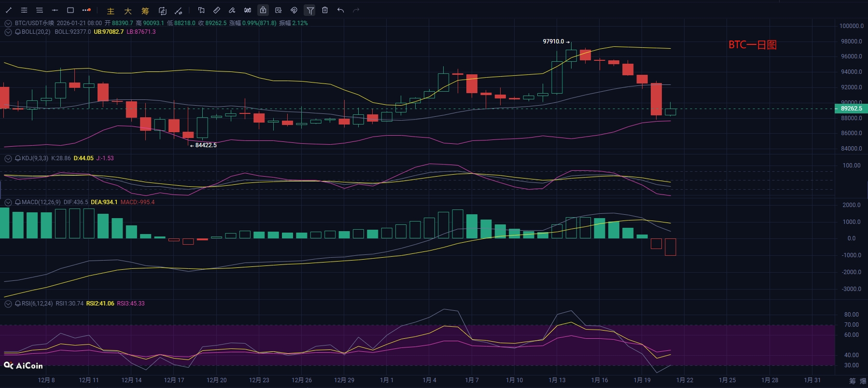Collapse the MACD(12,26,9) indicator panel
The height and width of the screenshot is (388, 868).
click(8, 202)
